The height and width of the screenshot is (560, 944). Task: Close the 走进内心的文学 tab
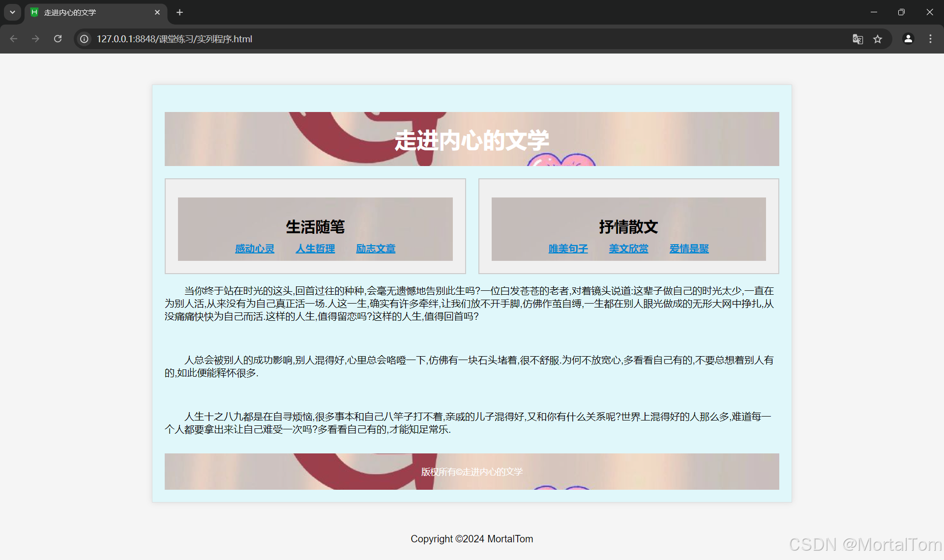point(157,12)
